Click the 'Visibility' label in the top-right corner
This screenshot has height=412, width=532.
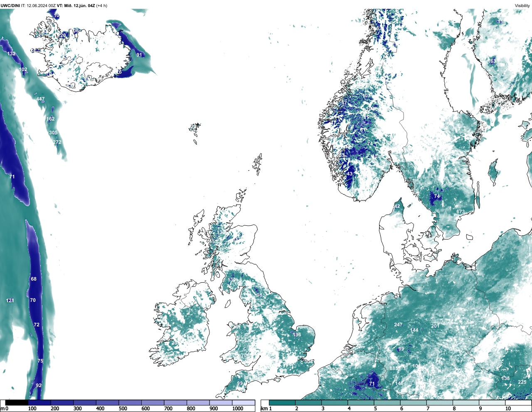click(522, 5)
